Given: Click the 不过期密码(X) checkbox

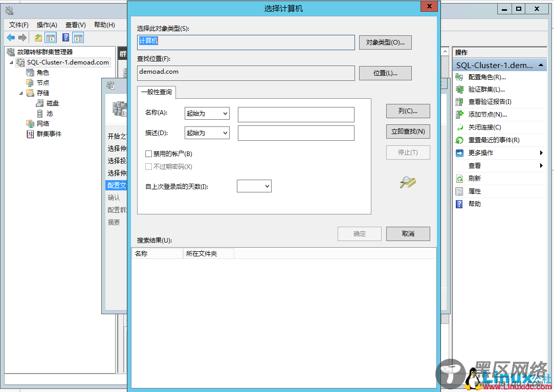Looking at the screenshot, I should (x=148, y=166).
